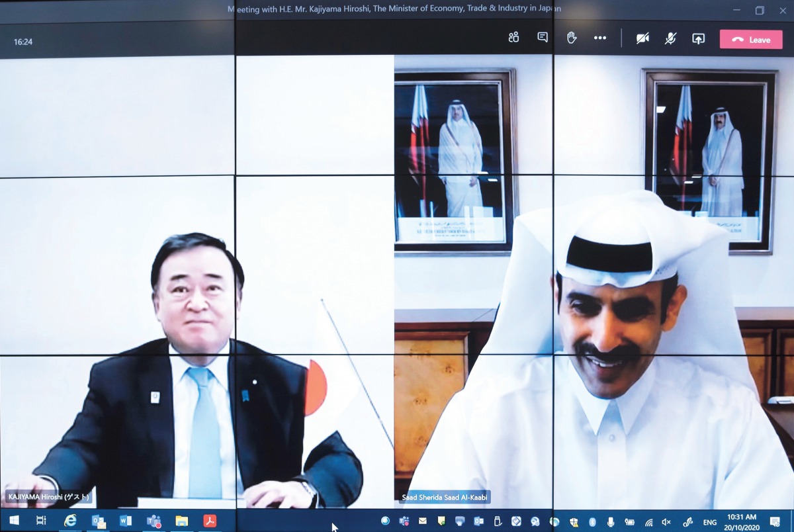Open the share content tray

point(699,38)
